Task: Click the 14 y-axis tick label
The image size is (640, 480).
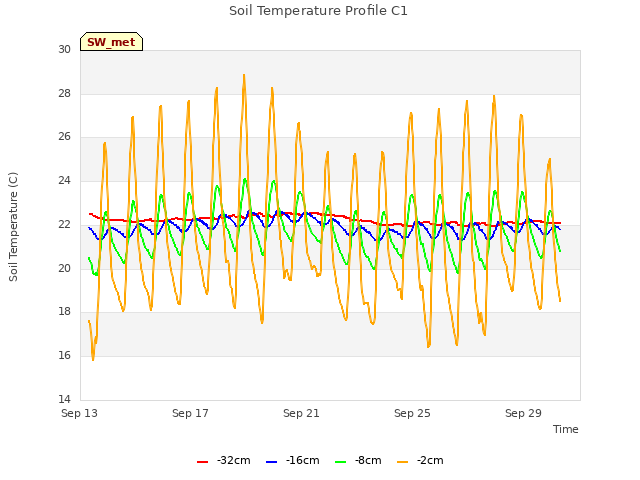Action: click(64, 399)
